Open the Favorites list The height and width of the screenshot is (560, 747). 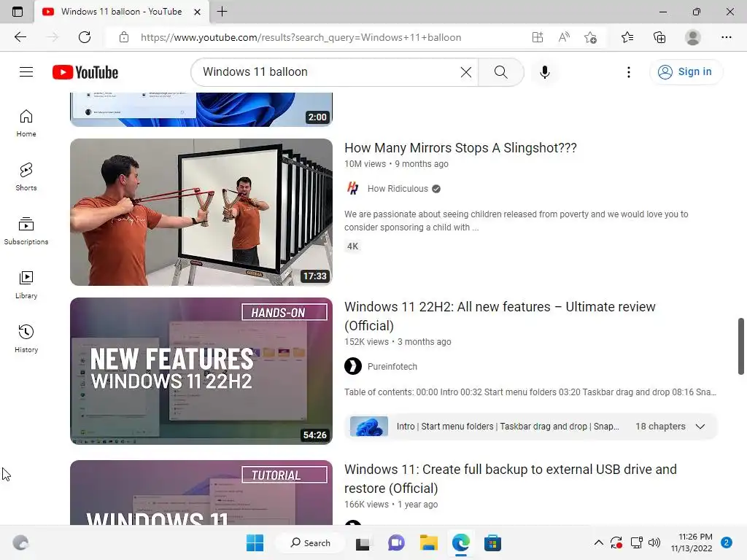click(627, 37)
